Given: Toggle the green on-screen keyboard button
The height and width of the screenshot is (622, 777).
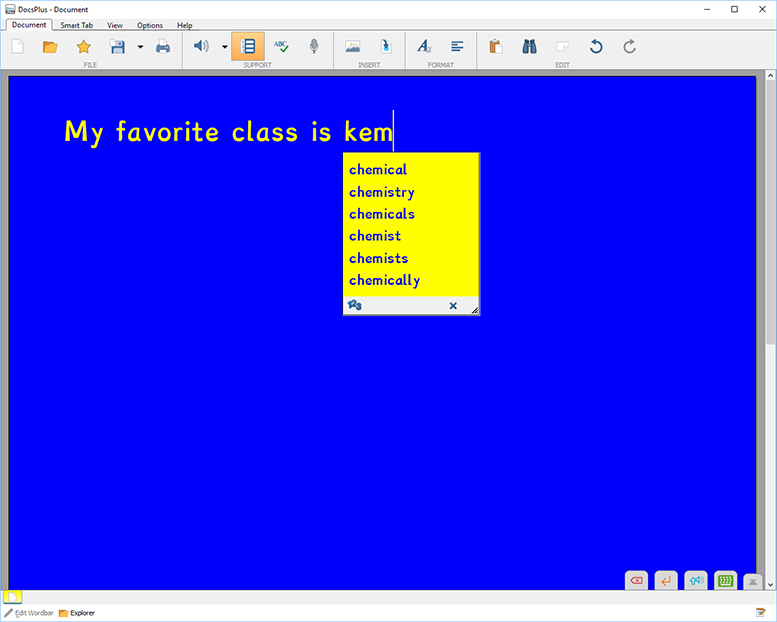Looking at the screenshot, I should pyautogui.click(x=726, y=580).
